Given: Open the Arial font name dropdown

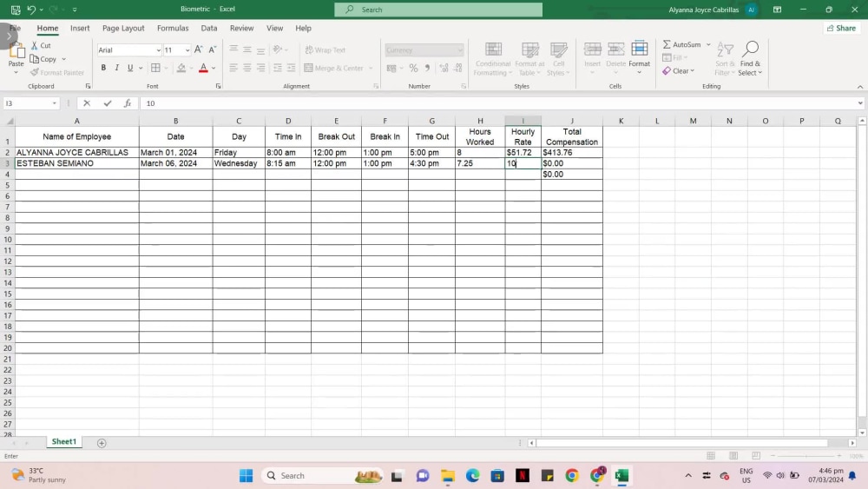Looking at the screenshot, I should click(x=158, y=50).
